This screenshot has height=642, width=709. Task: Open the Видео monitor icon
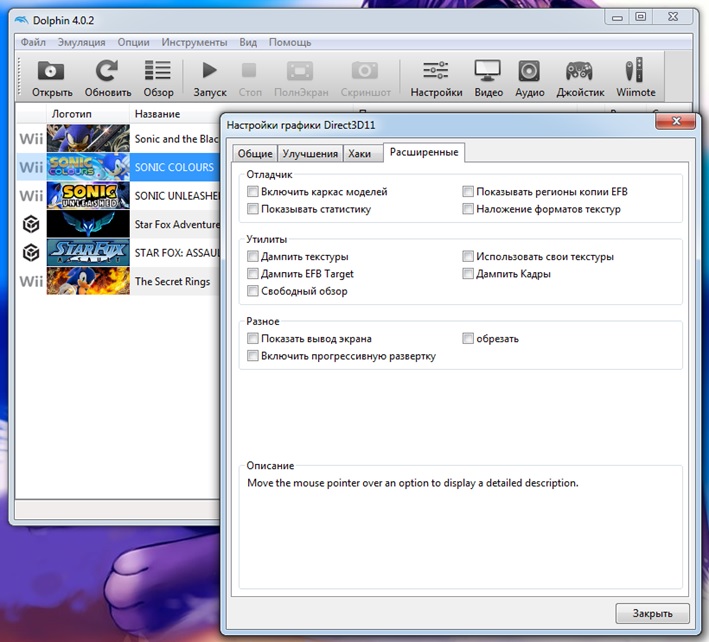click(487, 71)
